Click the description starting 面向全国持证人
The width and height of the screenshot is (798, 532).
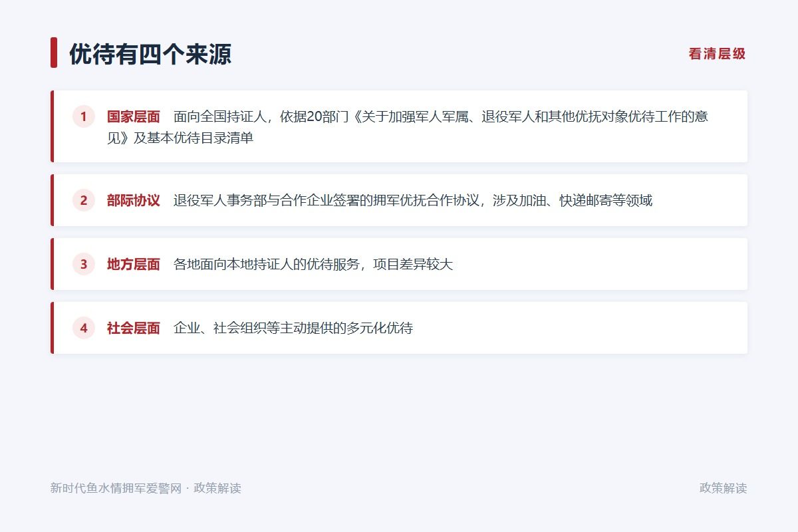(x=408, y=128)
